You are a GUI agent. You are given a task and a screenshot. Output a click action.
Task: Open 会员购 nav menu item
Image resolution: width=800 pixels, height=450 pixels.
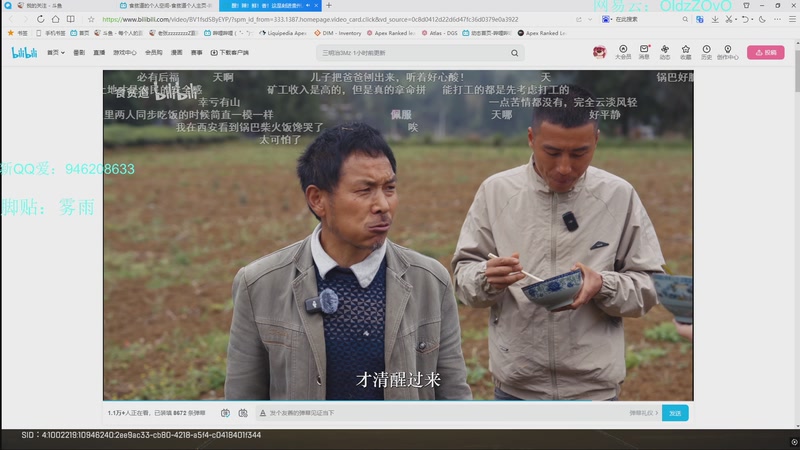pos(154,53)
